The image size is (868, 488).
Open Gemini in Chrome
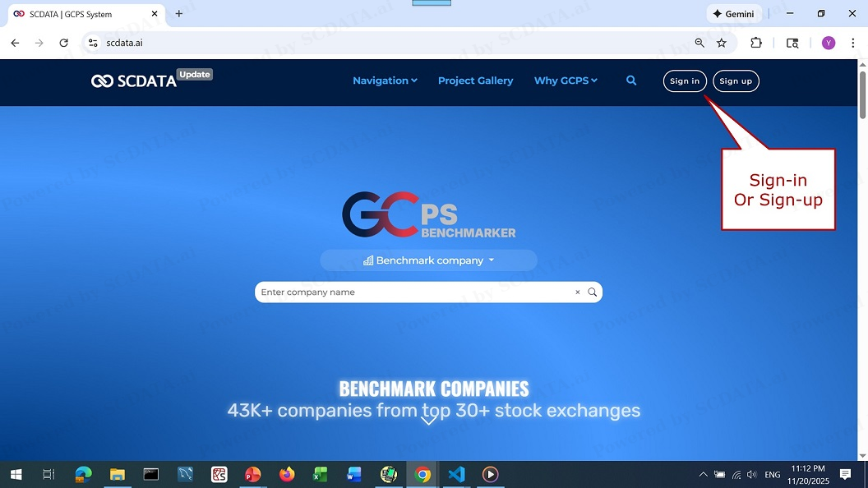[x=733, y=14]
